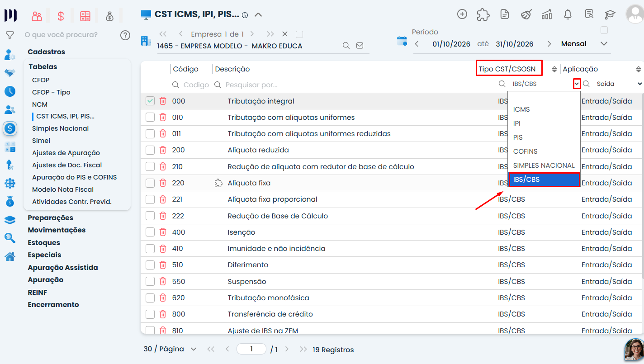Toggle the checkbox next to the Empresa navigator
Screen dimensions: 644x364
[299, 34]
